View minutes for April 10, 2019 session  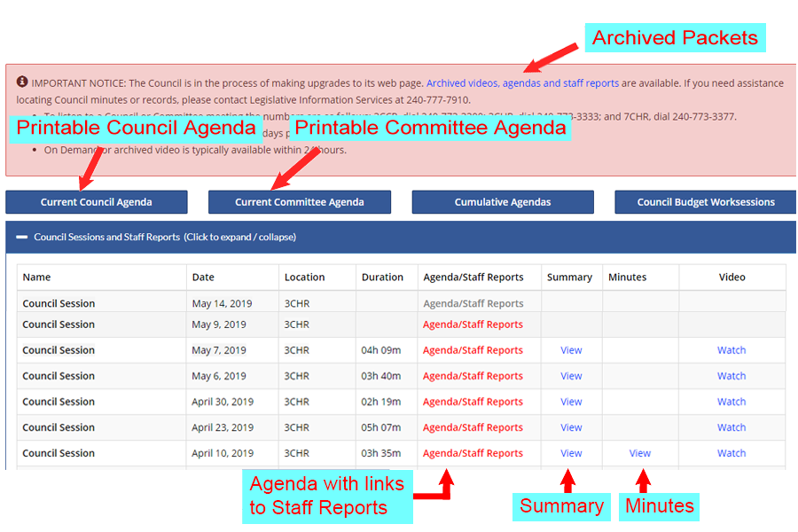coord(639,453)
